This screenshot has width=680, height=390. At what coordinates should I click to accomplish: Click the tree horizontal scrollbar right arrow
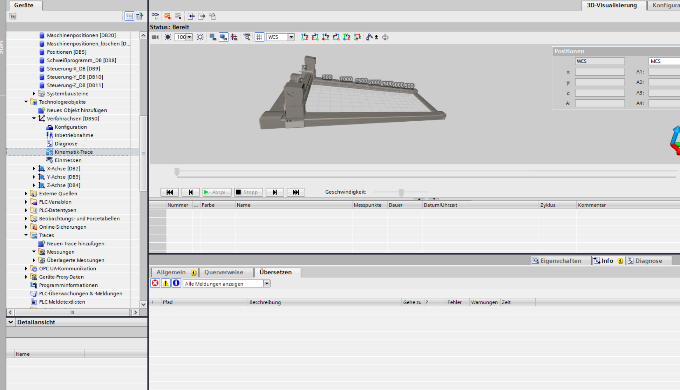135,312
